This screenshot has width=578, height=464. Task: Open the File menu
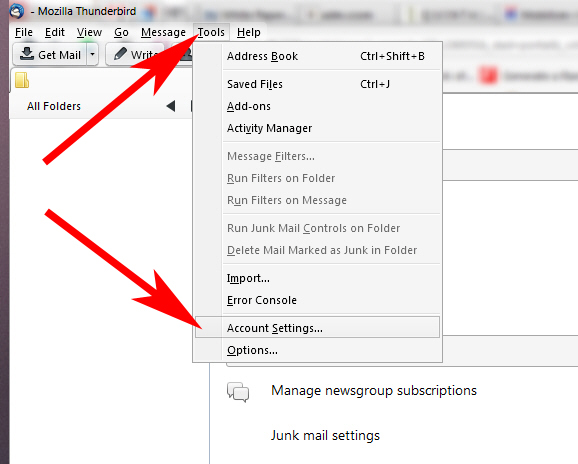coord(24,32)
